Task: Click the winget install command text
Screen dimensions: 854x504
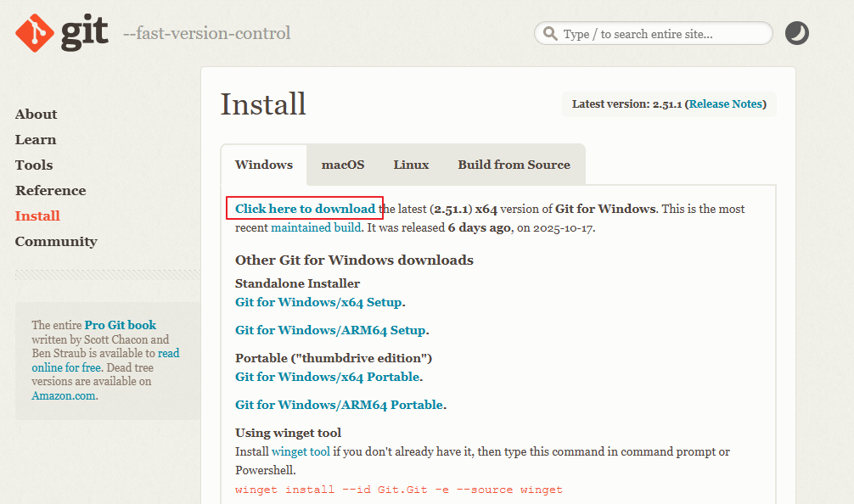Action: pos(399,490)
